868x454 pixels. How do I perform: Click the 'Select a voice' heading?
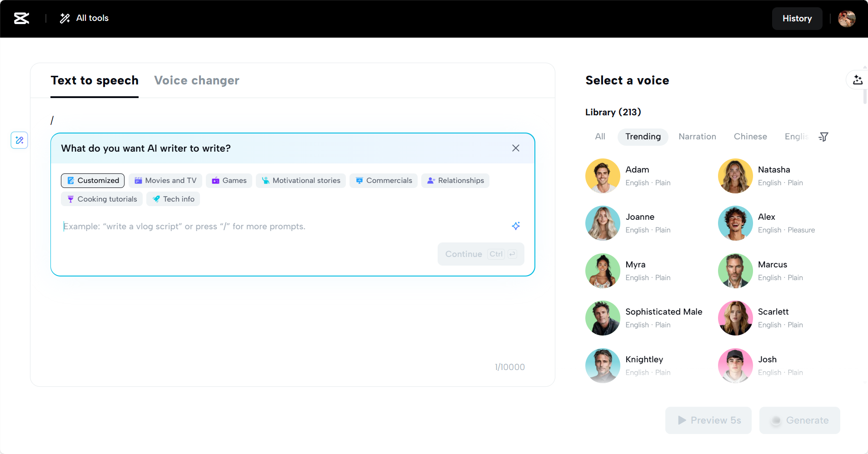(627, 80)
